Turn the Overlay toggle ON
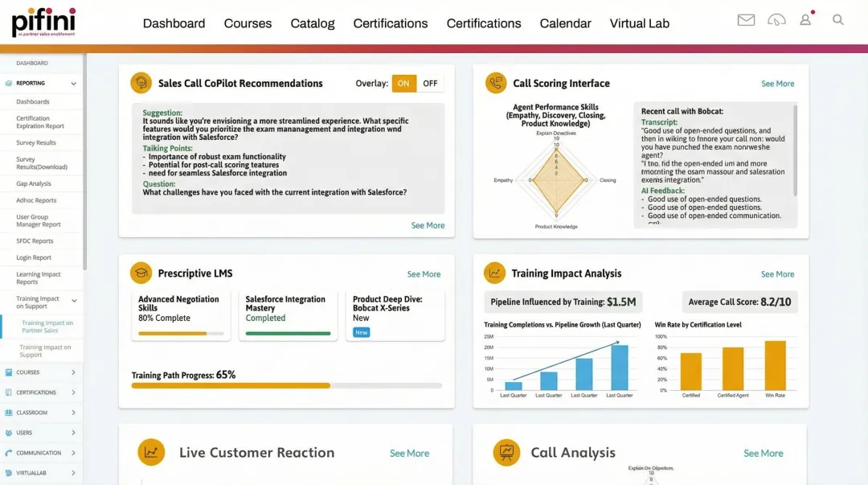This screenshot has height=485, width=868. click(404, 82)
